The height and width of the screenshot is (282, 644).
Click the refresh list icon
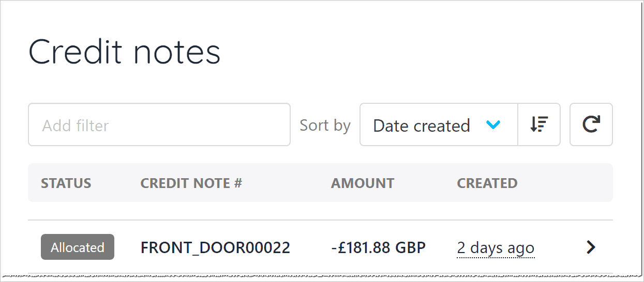click(591, 124)
